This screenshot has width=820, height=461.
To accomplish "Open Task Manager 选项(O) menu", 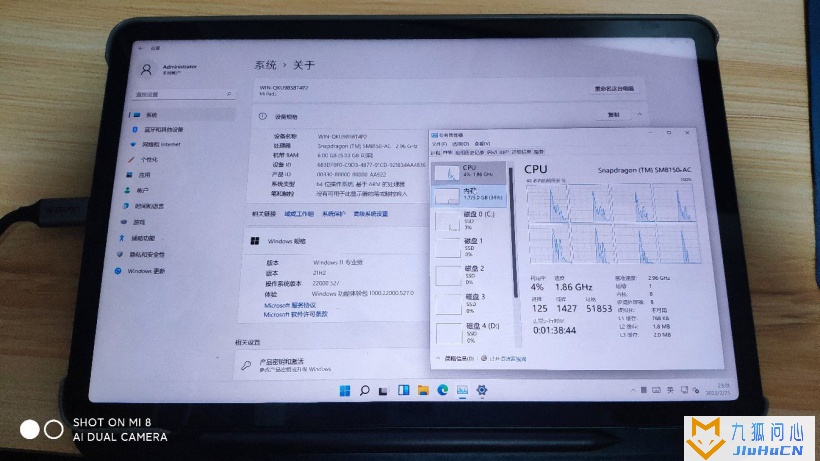I will [460, 144].
